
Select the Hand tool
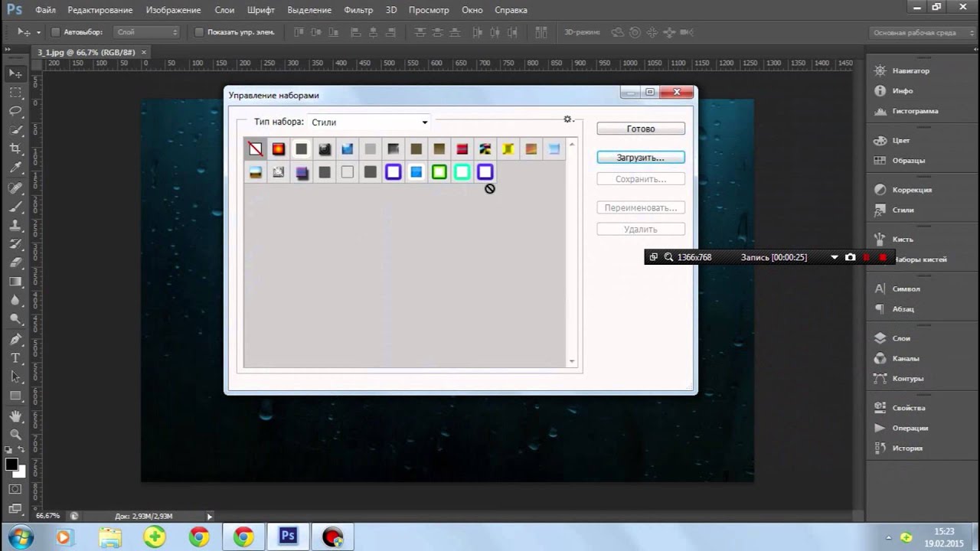tap(15, 416)
